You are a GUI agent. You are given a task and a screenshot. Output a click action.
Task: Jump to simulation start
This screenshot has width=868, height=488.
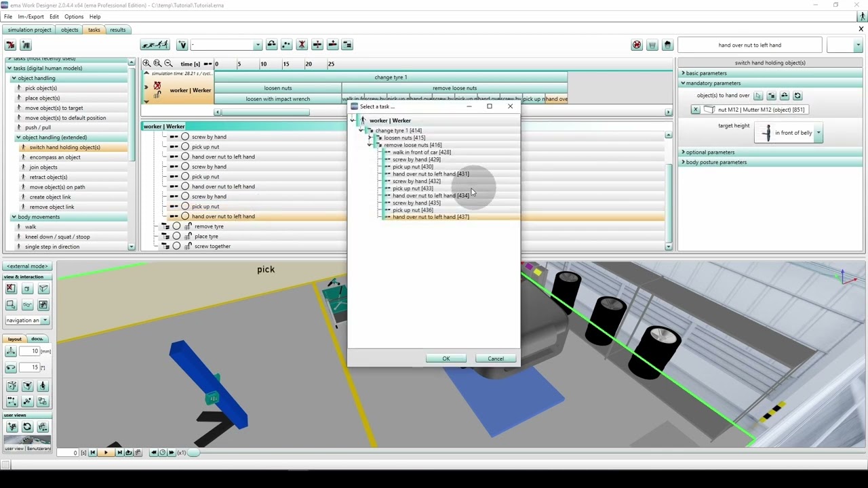pyautogui.click(x=93, y=453)
